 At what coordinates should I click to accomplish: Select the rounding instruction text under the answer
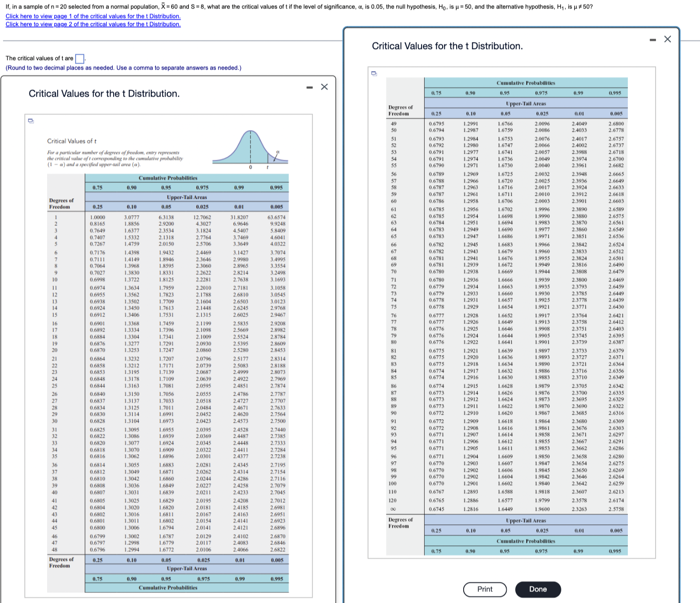click(123, 68)
